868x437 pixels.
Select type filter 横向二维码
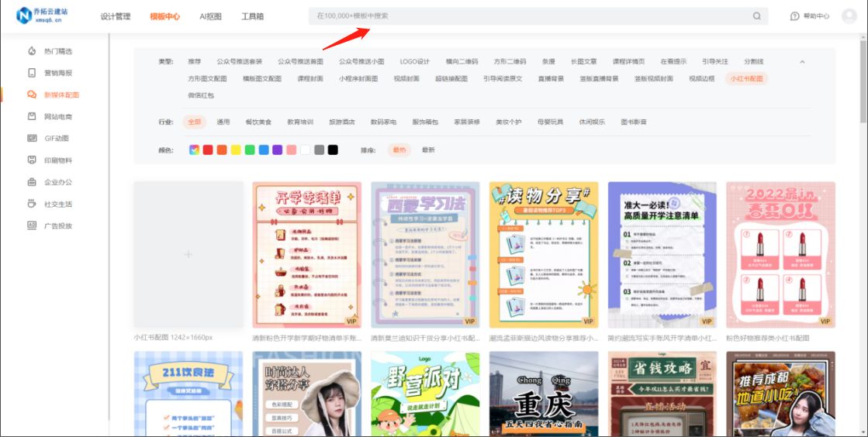pyautogui.click(x=462, y=61)
